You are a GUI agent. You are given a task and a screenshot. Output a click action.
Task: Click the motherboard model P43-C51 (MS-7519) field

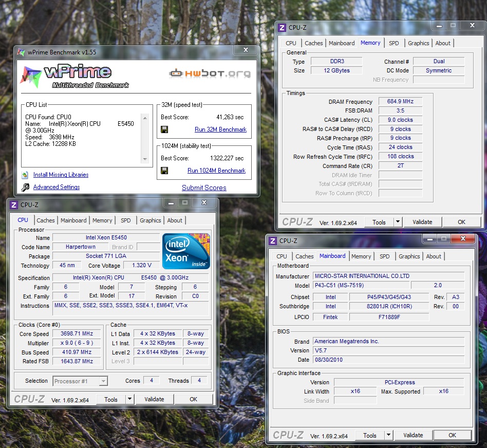coord(361,285)
